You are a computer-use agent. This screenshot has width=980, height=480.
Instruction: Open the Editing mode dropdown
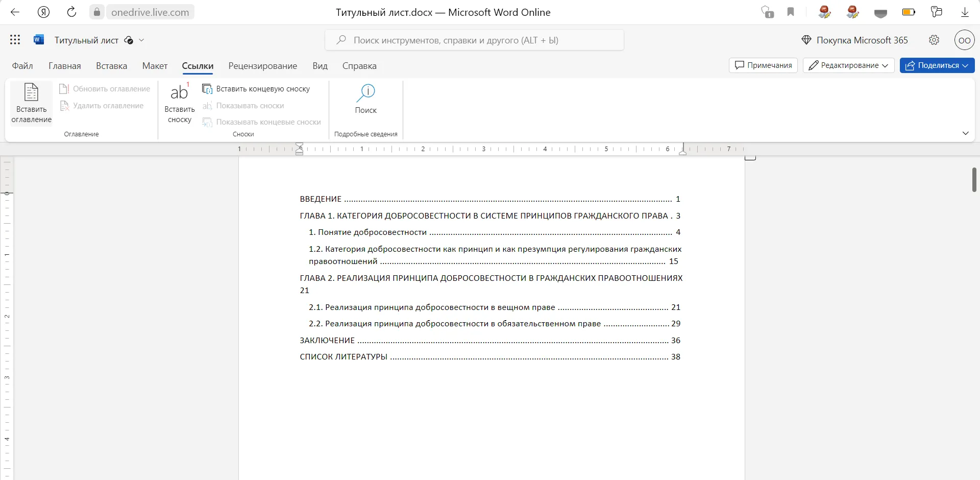(848, 65)
